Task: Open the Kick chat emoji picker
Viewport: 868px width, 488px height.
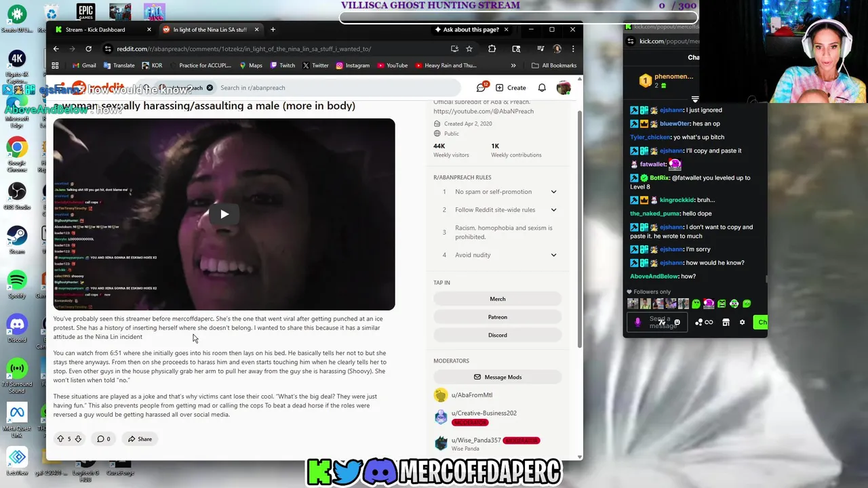Action: tap(677, 323)
